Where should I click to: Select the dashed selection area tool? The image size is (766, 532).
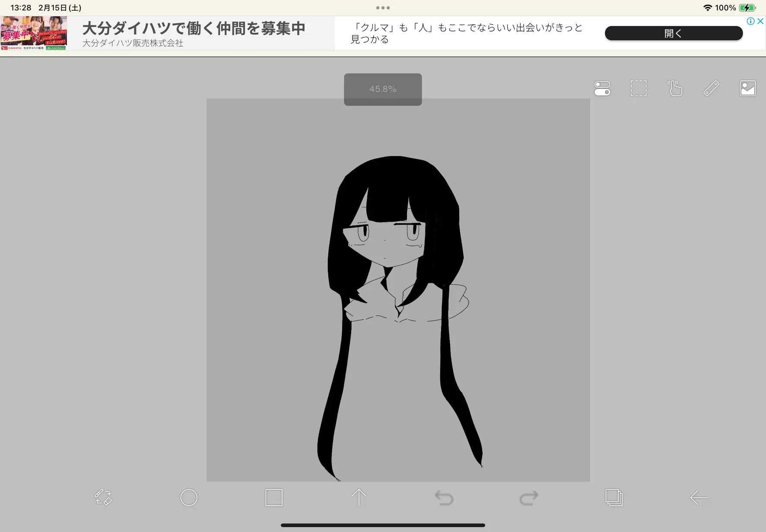pyautogui.click(x=639, y=89)
